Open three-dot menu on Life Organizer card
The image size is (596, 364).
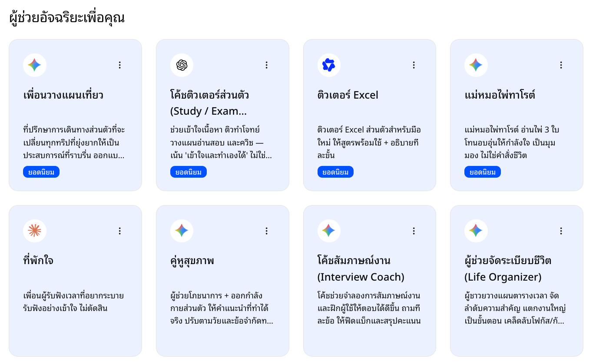(x=561, y=231)
